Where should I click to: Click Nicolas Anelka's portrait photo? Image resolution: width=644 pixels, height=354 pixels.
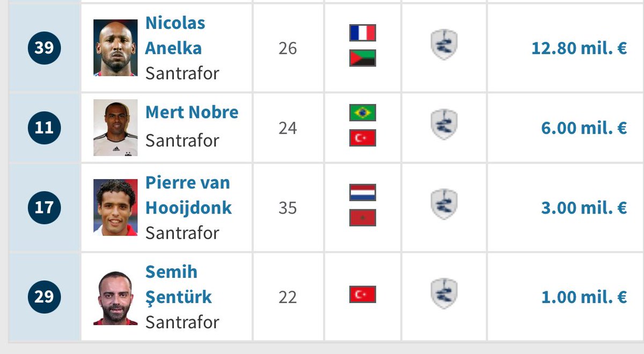tap(115, 48)
